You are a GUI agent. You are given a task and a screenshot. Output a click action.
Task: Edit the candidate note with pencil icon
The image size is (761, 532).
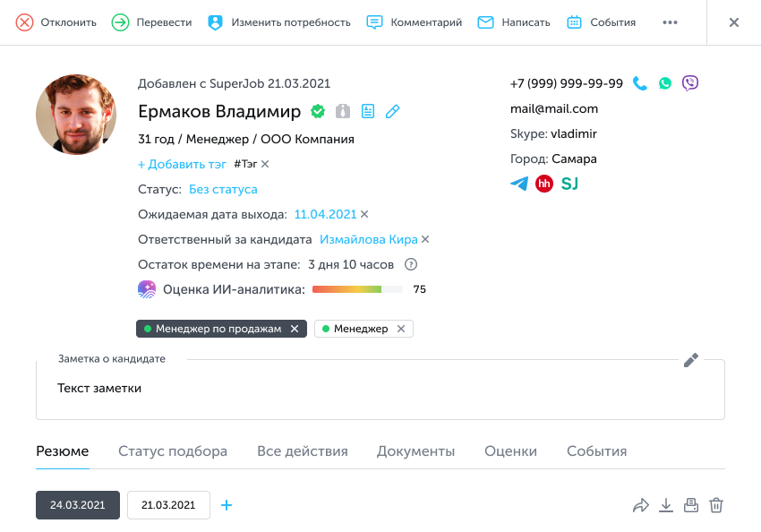690,360
